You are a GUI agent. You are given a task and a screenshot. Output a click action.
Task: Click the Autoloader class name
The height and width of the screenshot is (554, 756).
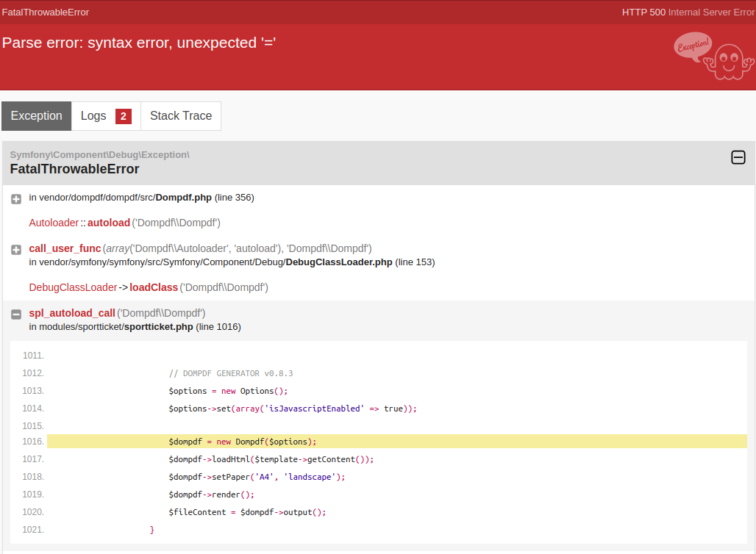tap(54, 223)
